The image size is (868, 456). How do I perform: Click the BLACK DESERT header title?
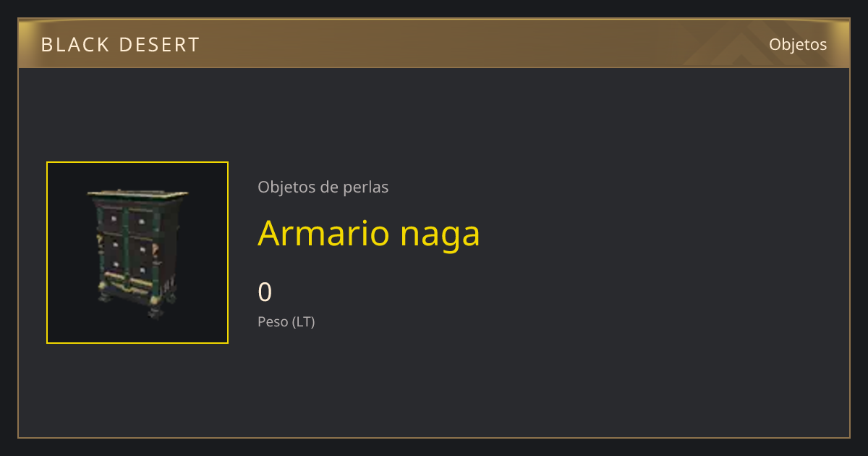click(120, 45)
